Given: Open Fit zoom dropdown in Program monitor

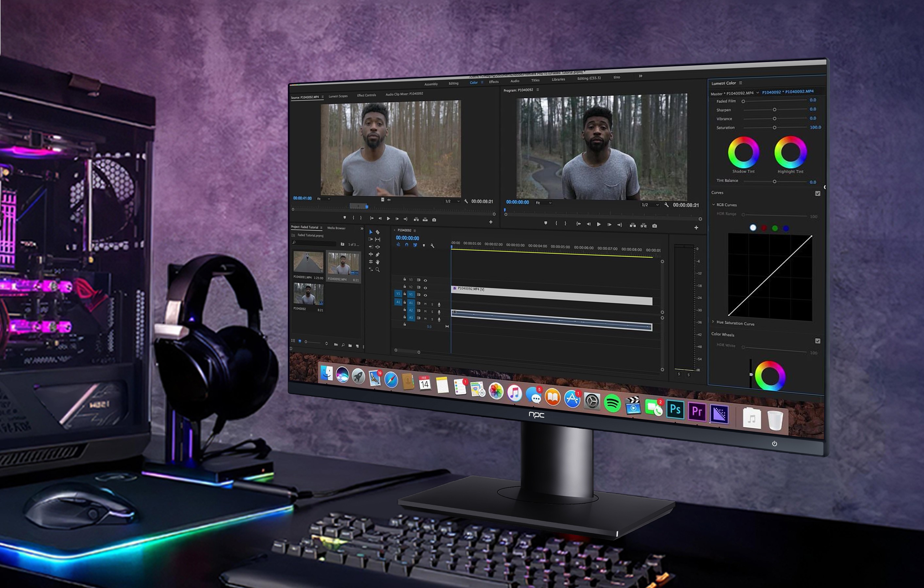Looking at the screenshot, I should [x=543, y=203].
